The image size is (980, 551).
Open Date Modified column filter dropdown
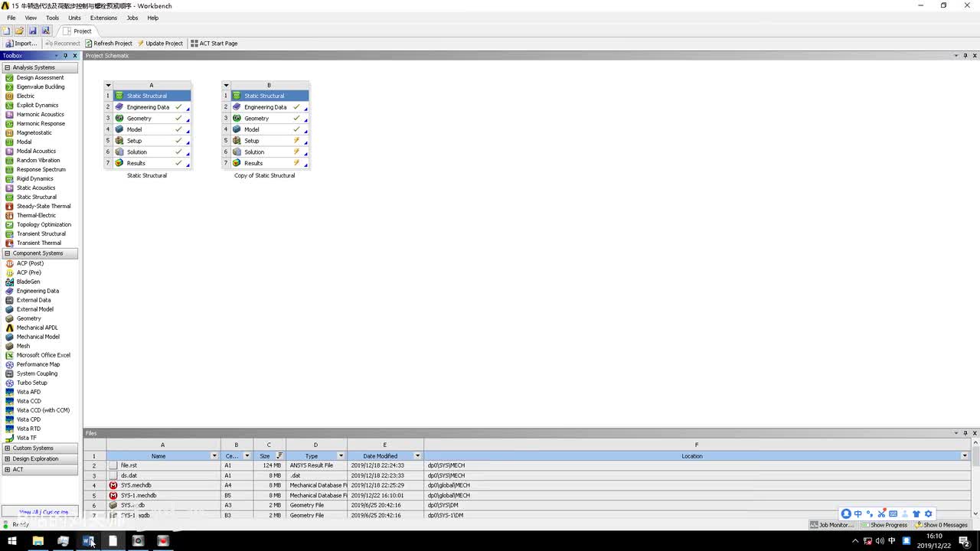point(418,456)
